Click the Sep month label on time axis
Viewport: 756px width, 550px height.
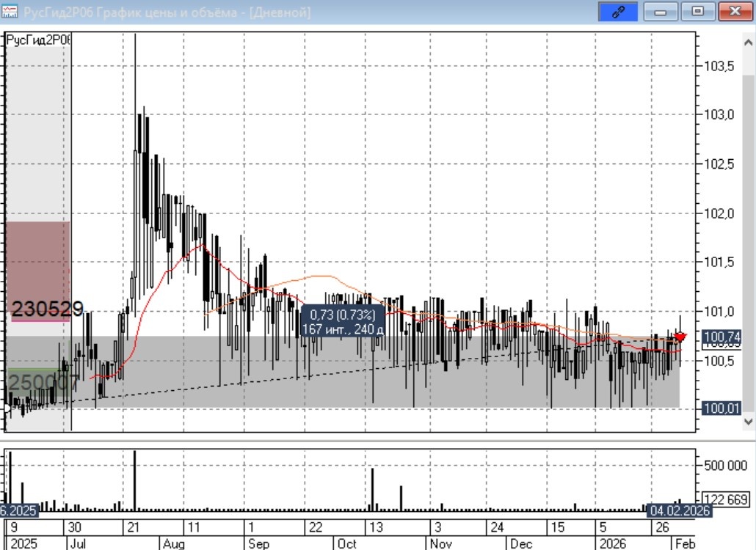pyautogui.click(x=258, y=543)
